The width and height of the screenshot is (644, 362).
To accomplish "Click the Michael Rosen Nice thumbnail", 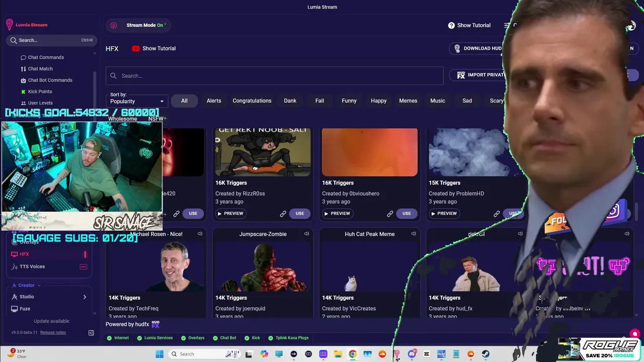I will (x=156, y=266).
